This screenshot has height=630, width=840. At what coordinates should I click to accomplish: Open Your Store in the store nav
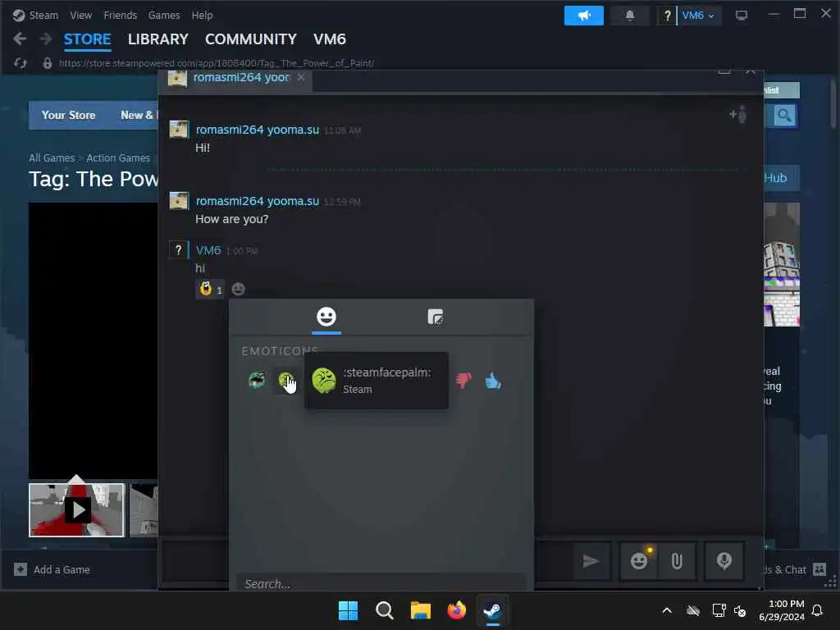(x=69, y=115)
